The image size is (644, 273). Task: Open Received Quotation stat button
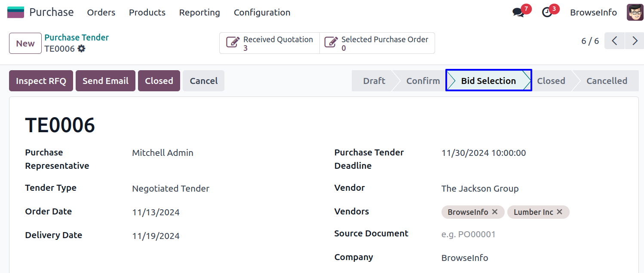pos(270,43)
